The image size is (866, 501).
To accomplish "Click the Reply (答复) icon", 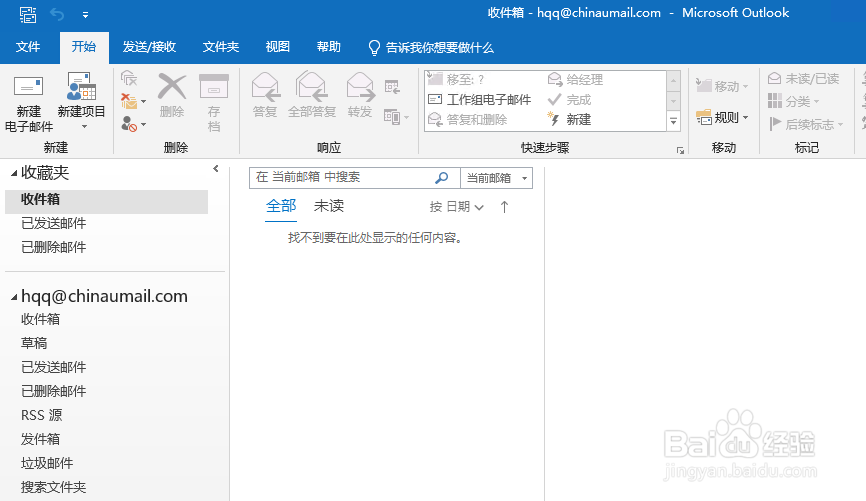I will (265, 87).
